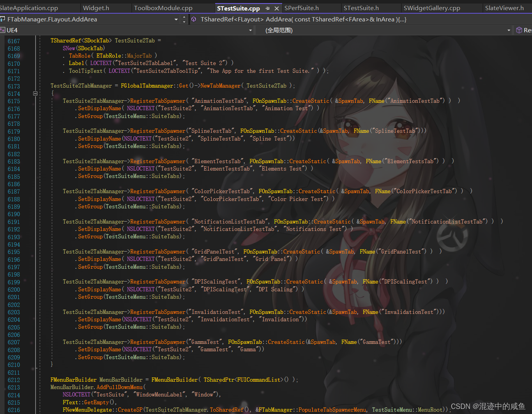Image resolution: width=532 pixels, height=414 pixels.
Task: Click the navigation bar splitter arrows
Action: 184,19
